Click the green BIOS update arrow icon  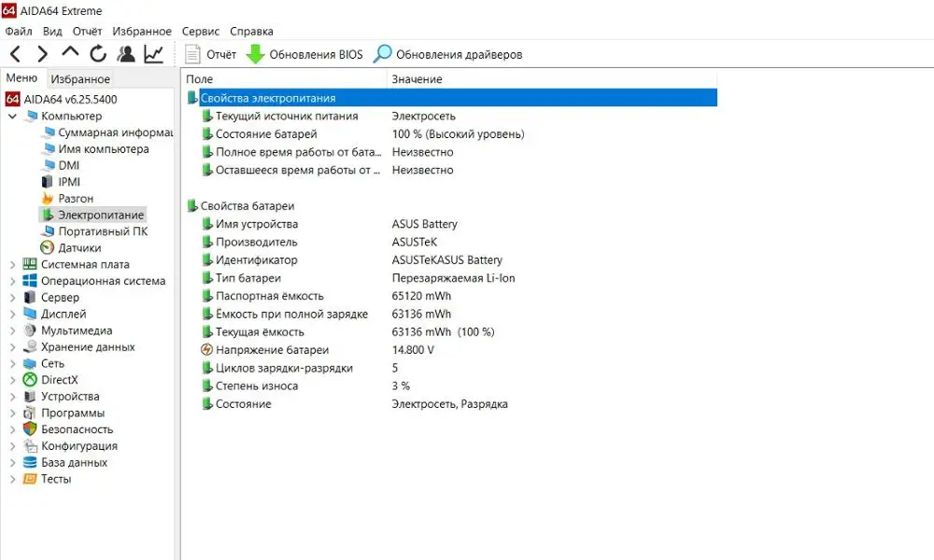[256, 54]
